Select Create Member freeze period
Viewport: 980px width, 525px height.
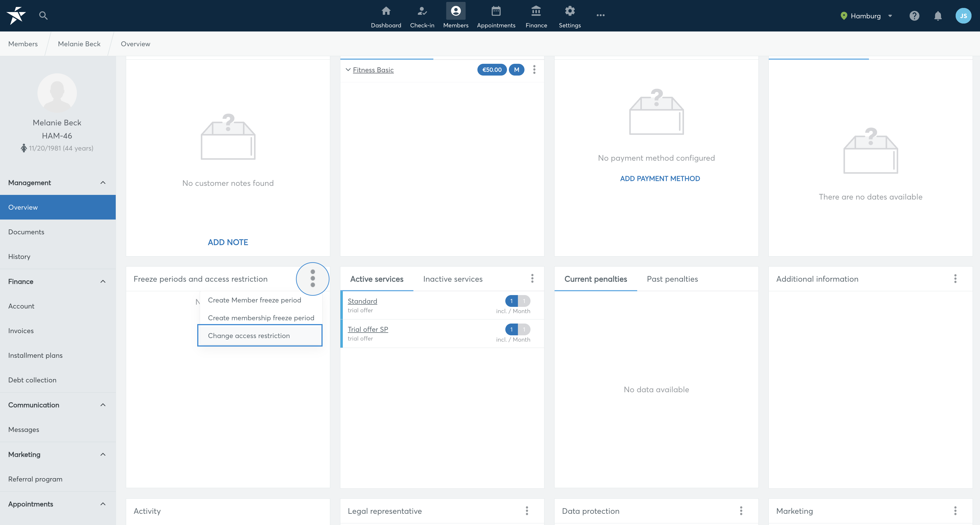pos(261,300)
